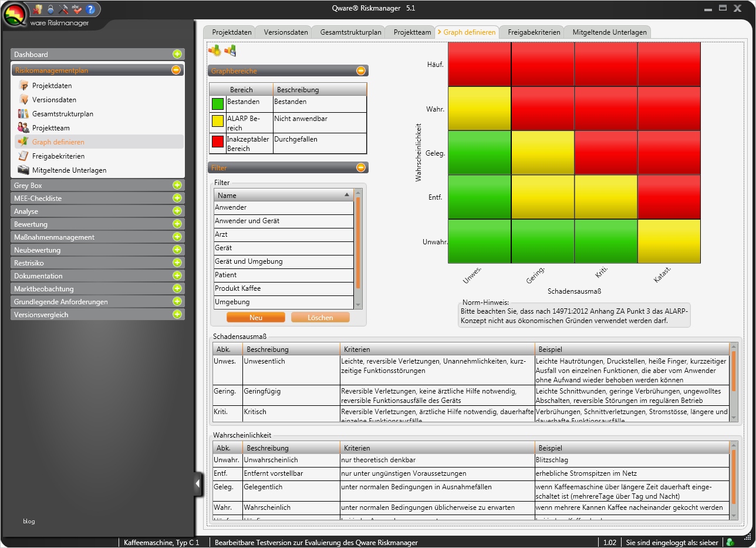Click the abc spell-check icon
The width and height of the screenshot is (756, 548).
point(77,9)
